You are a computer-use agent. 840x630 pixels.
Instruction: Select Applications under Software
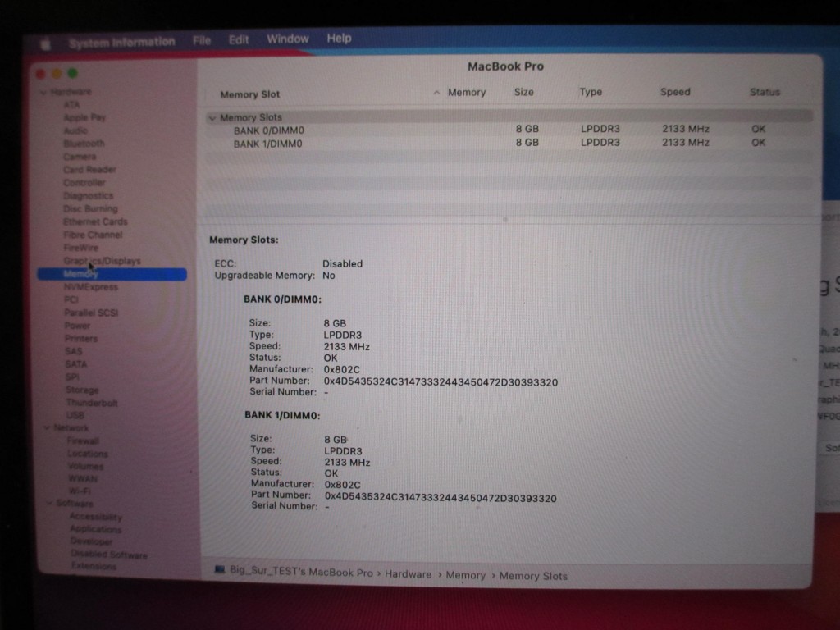(96, 529)
